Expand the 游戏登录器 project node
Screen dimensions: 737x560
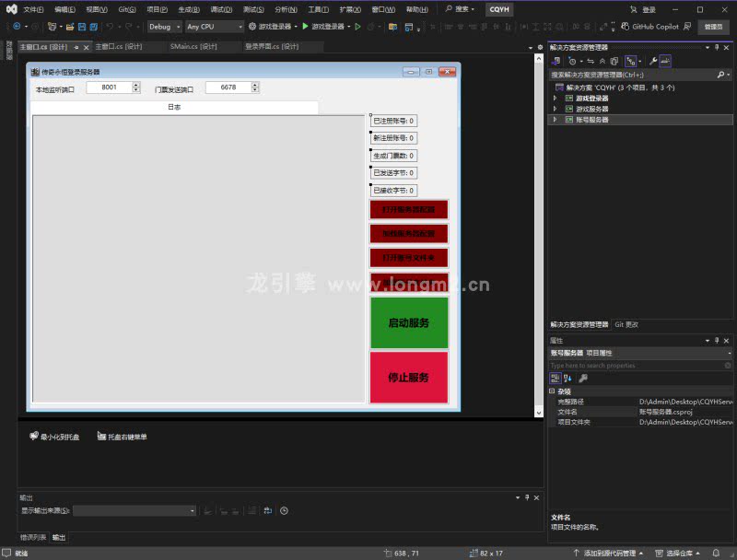(x=556, y=99)
